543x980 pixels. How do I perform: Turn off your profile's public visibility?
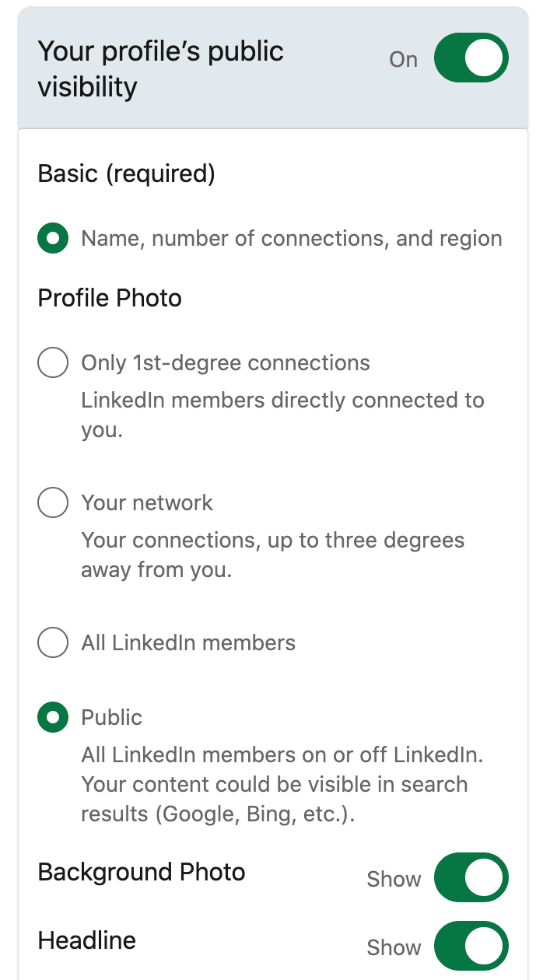click(471, 58)
